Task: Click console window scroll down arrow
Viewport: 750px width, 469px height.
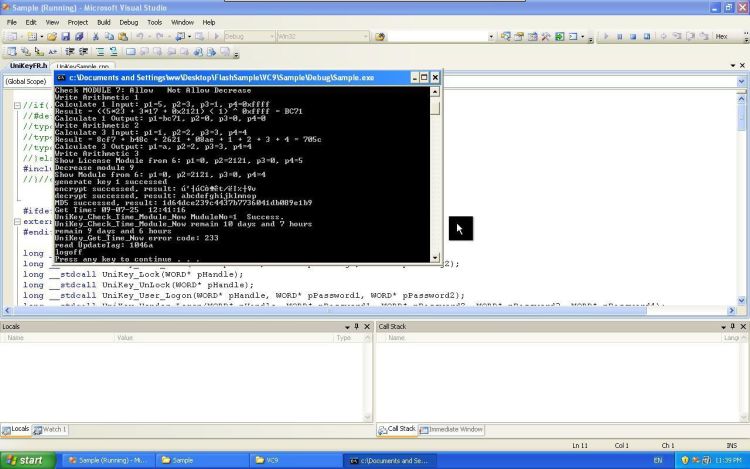Action: point(435,258)
